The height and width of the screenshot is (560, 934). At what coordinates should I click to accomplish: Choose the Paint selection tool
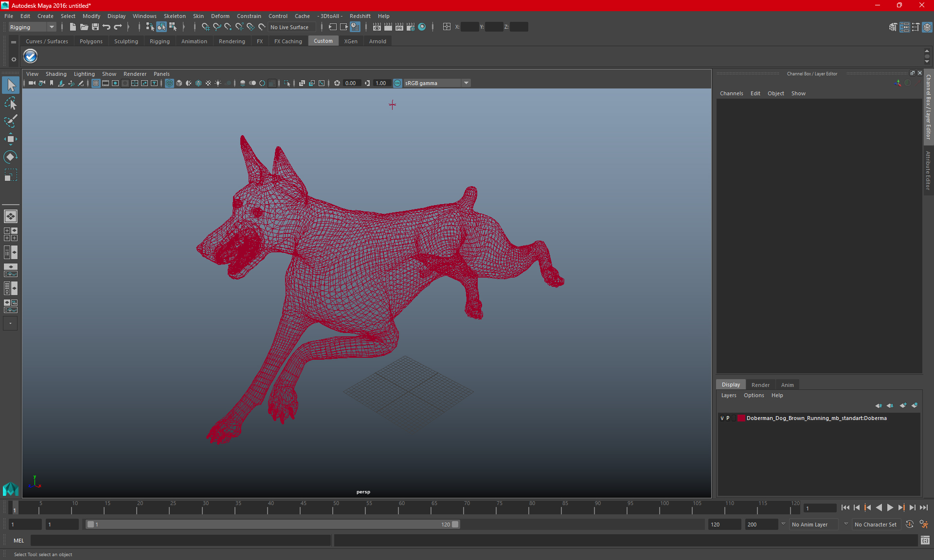pyautogui.click(x=11, y=121)
